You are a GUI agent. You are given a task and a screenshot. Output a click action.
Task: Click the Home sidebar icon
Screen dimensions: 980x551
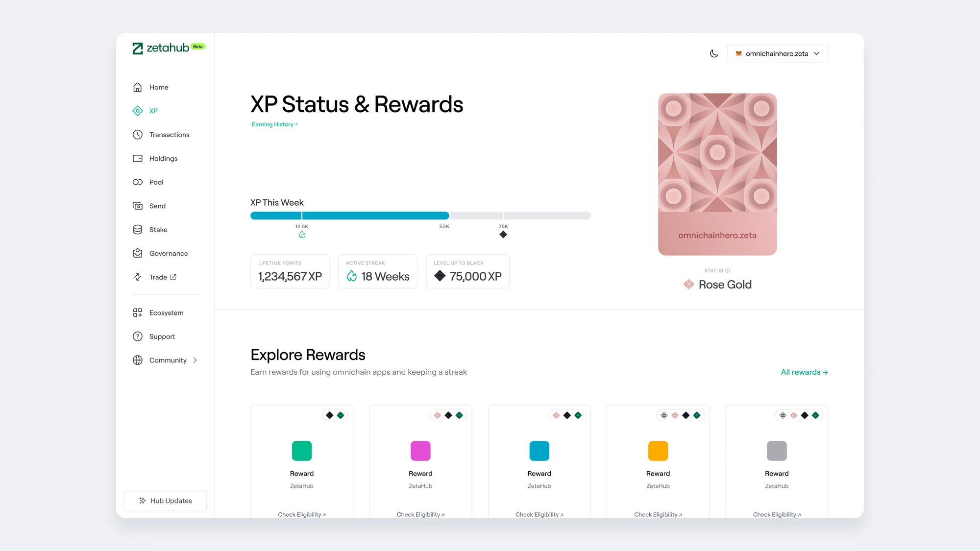click(138, 87)
